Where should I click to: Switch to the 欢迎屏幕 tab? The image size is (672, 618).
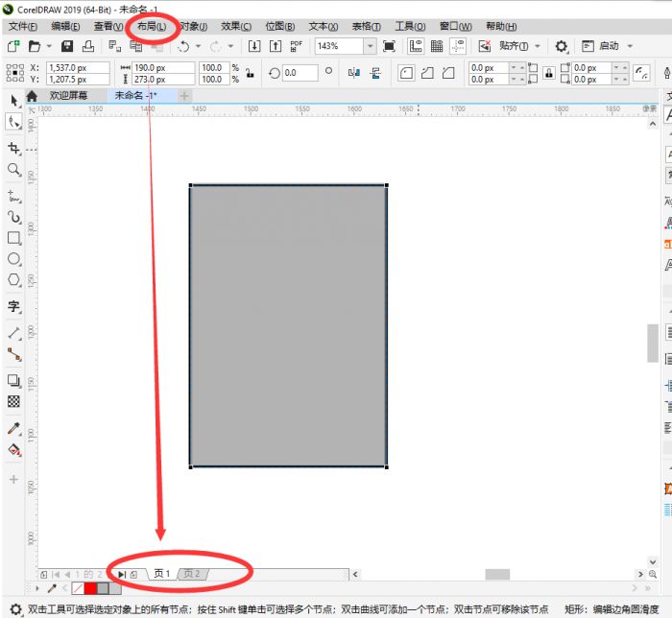(x=68, y=95)
